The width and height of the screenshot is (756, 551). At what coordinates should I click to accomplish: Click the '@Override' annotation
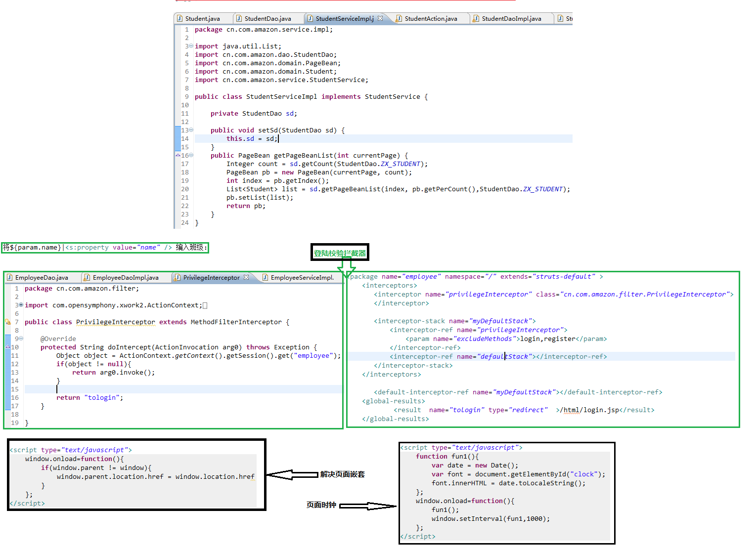[x=58, y=339]
